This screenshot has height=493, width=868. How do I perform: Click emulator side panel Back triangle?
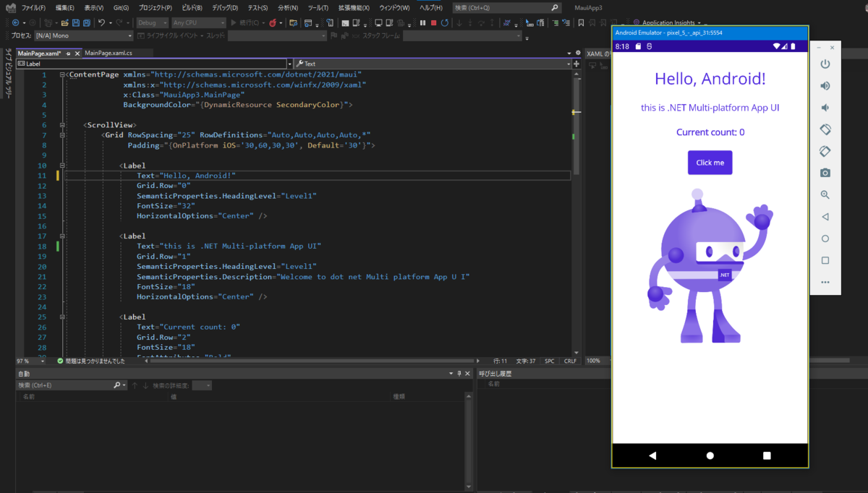click(825, 217)
